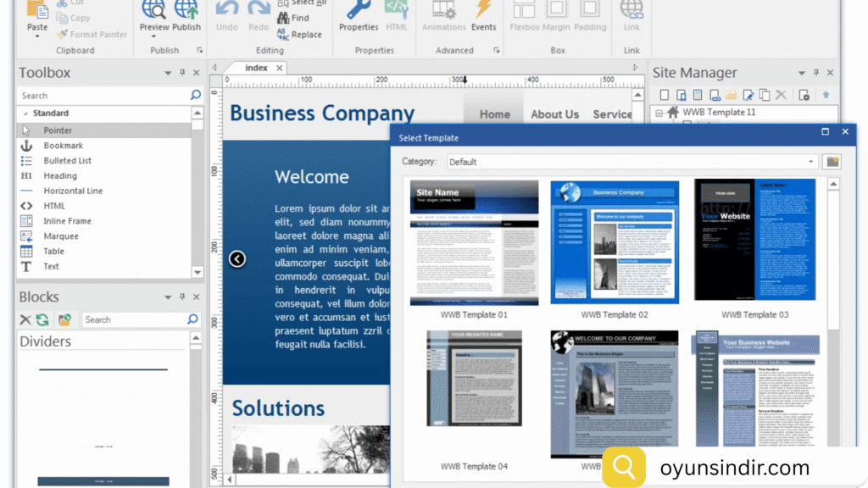
Task: Click the new page icon in Site Manager
Action: [x=665, y=95]
